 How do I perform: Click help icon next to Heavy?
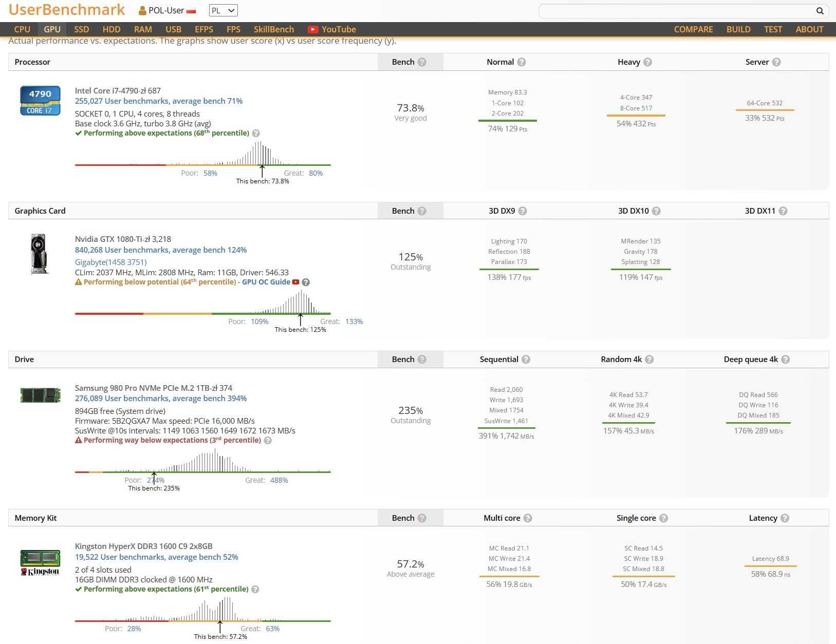(647, 62)
